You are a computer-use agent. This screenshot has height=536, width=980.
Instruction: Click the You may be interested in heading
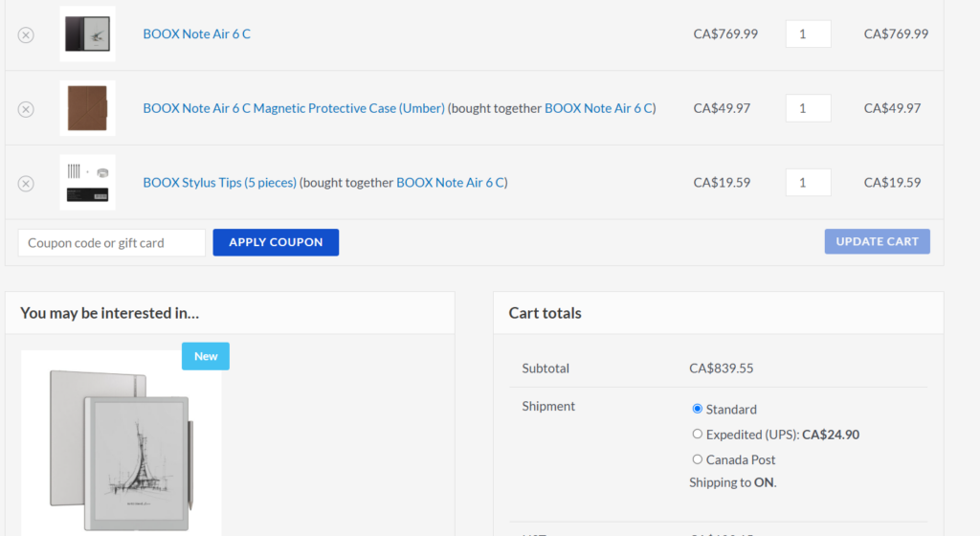click(x=109, y=313)
